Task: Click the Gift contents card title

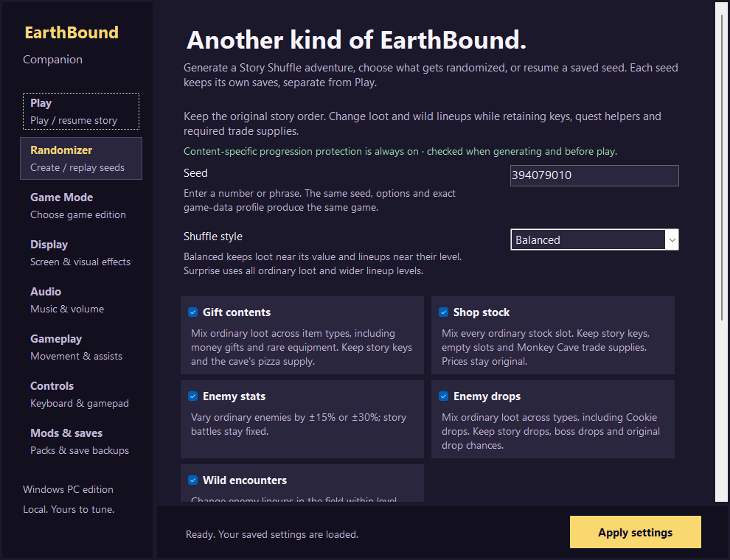Action: click(237, 312)
